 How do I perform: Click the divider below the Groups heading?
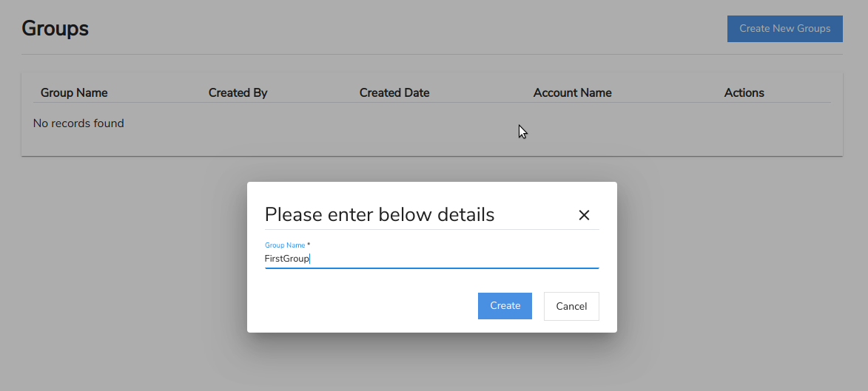click(x=431, y=55)
